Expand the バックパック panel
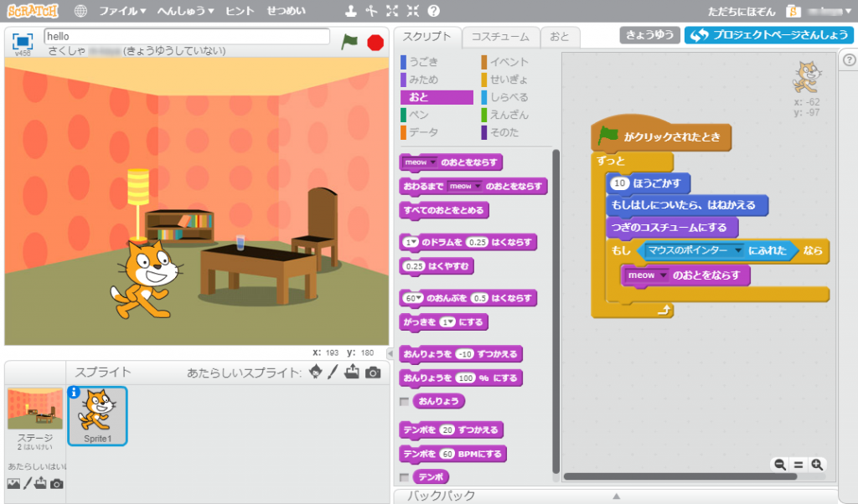858x504 pixels. click(x=616, y=496)
